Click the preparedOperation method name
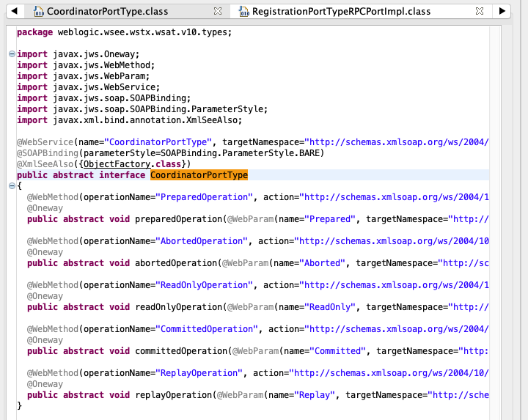Image resolution: width=528 pixels, height=420 pixels. (x=178, y=219)
